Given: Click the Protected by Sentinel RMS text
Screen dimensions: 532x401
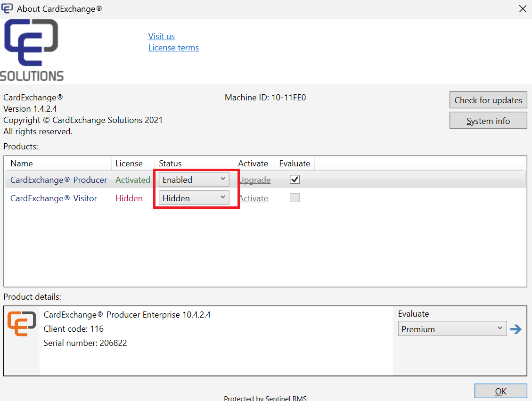Looking at the screenshot, I should [265, 398].
